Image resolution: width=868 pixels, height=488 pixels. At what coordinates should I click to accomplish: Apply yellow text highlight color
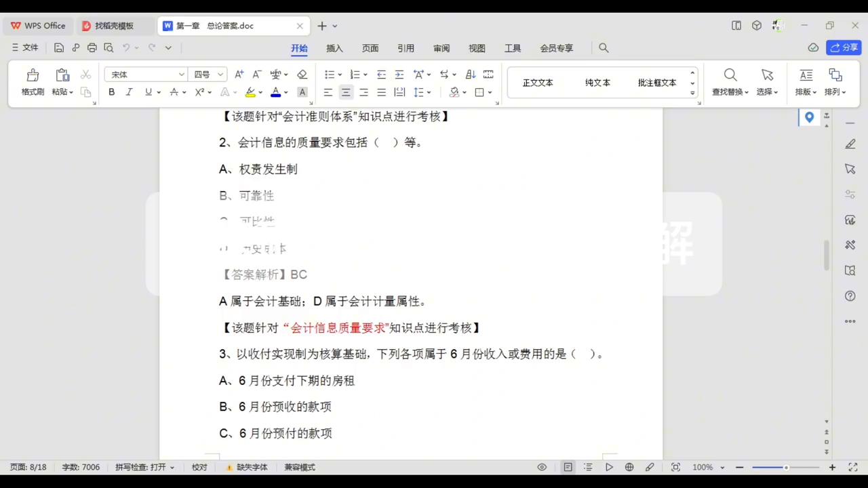click(x=250, y=92)
